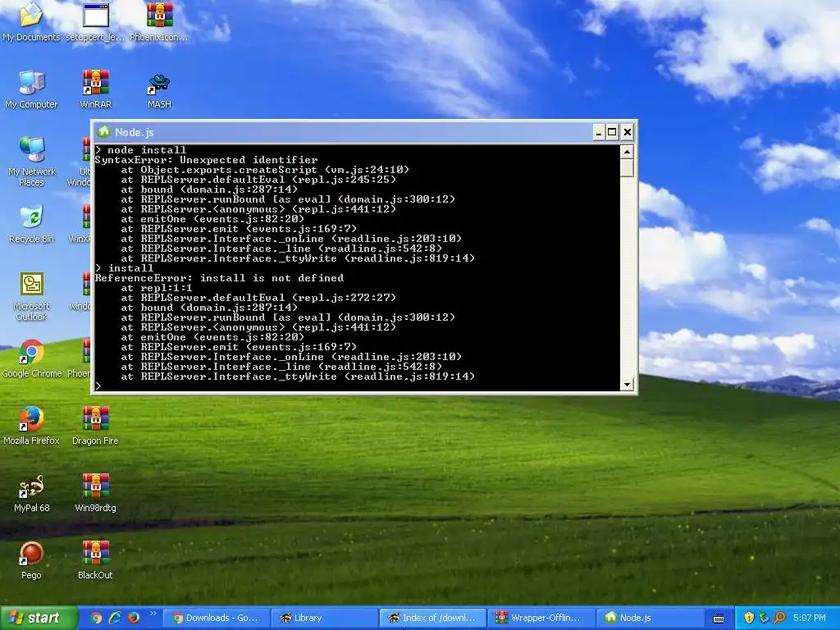Open the Start menu
This screenshot has height=630, width=840.
[39, 618]
